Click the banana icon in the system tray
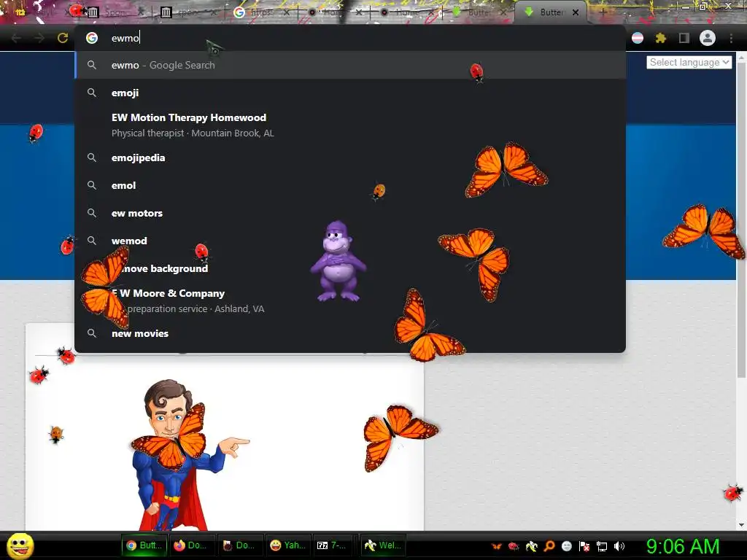 point(531,546)
